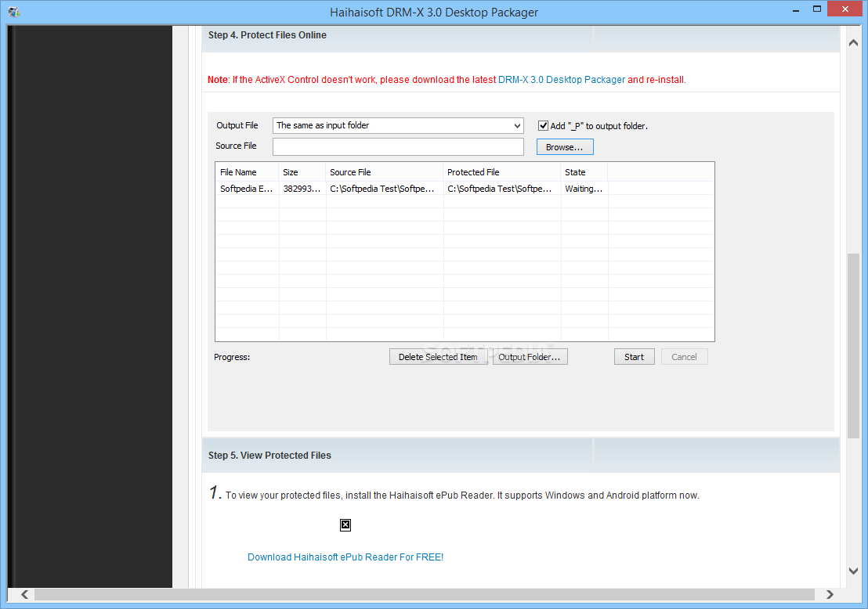Close the Desktop Packager window
The image size is (868, 609).
click(845, 9)
